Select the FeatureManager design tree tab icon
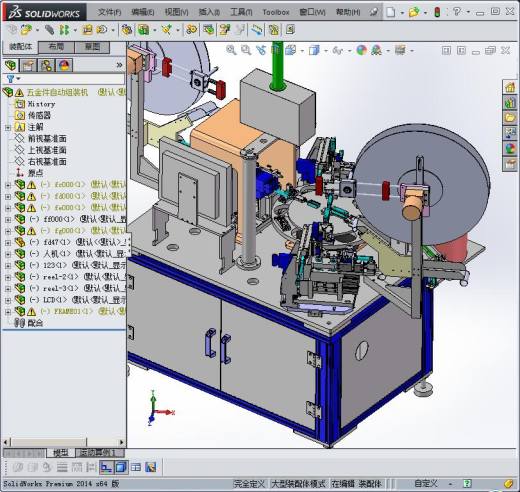This screenshot has width=520, height=492. 10,65
